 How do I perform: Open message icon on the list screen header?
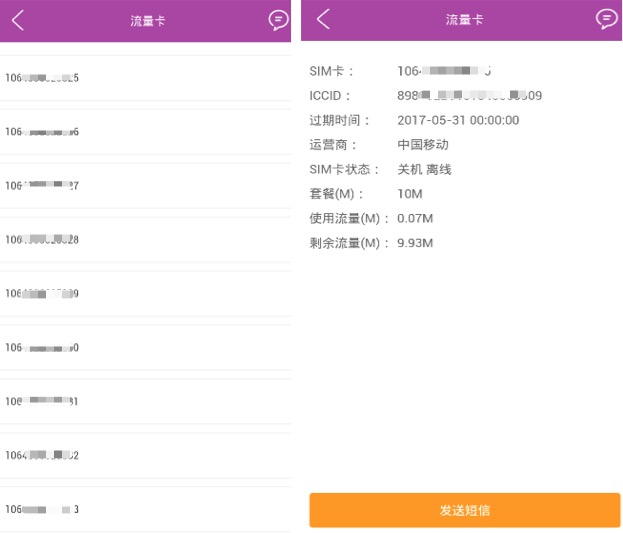click(x=278, y=20)
